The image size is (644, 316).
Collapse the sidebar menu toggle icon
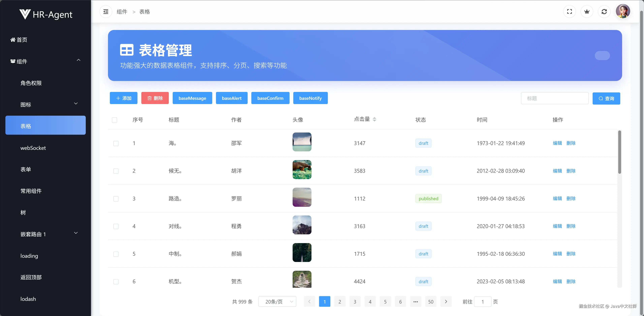pos(106,12)
